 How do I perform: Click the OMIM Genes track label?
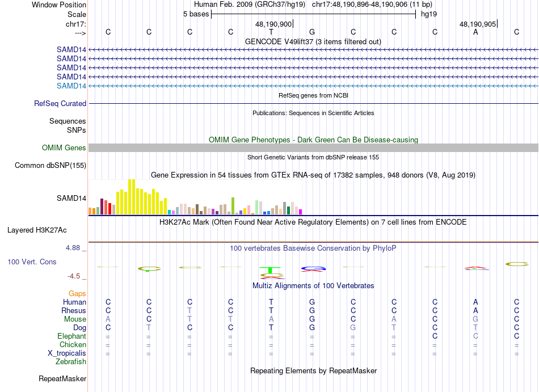pyautogui.click(x=64, y=147)
